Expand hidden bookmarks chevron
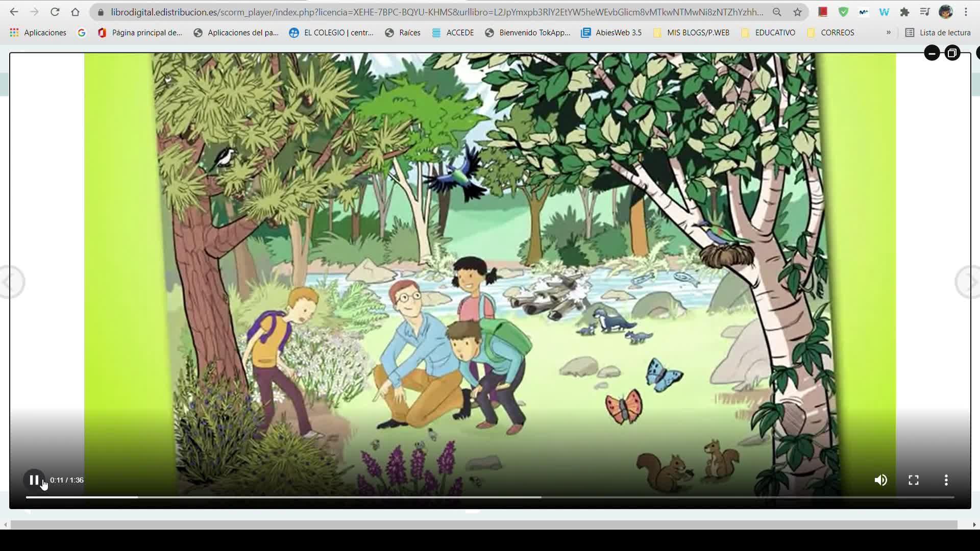980x551 pixels. click(888, 32)
